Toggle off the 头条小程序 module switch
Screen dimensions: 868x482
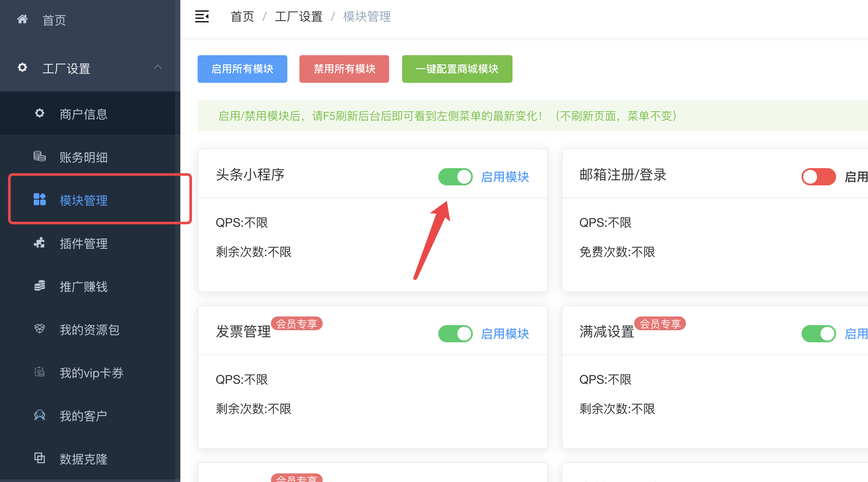455,177
